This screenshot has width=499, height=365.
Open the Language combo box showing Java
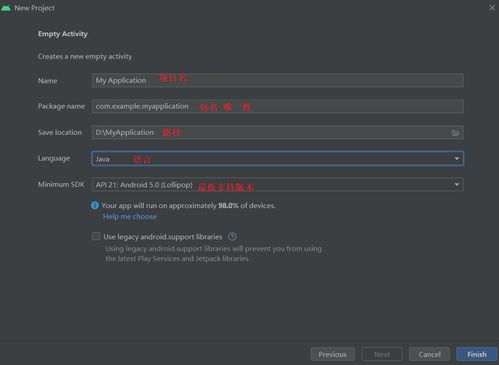[x=278, y=159]
